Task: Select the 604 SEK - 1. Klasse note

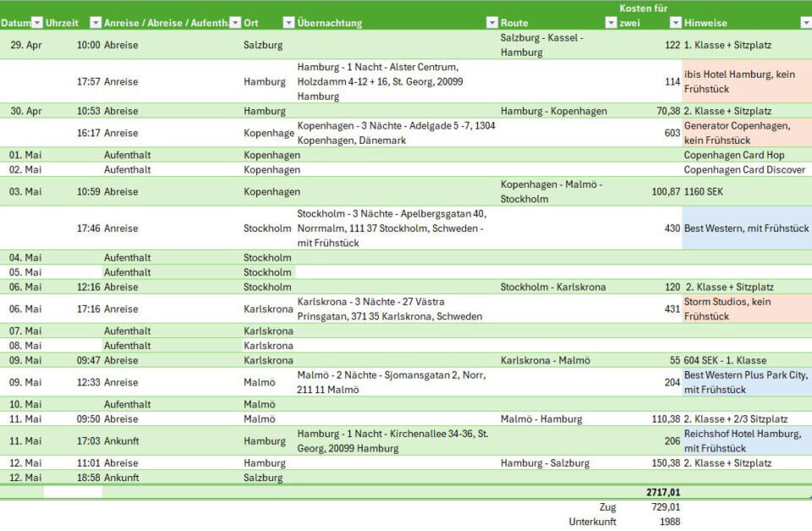Action: point(747,361)
